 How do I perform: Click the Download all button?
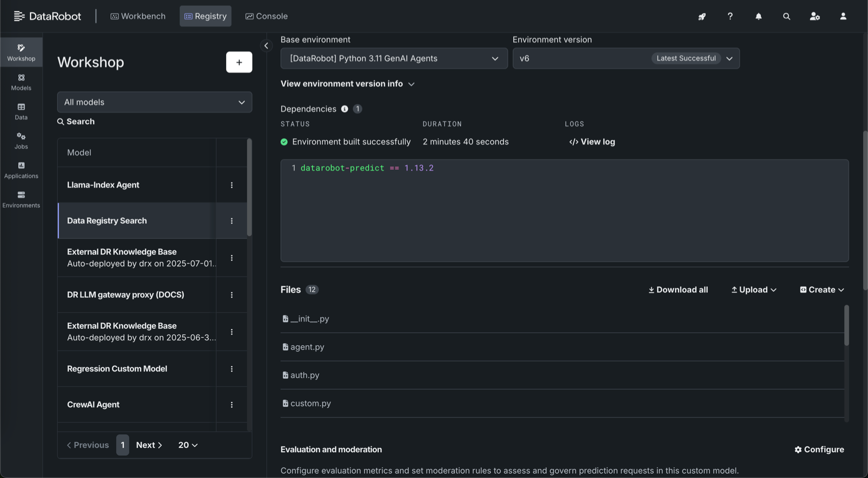678,290
